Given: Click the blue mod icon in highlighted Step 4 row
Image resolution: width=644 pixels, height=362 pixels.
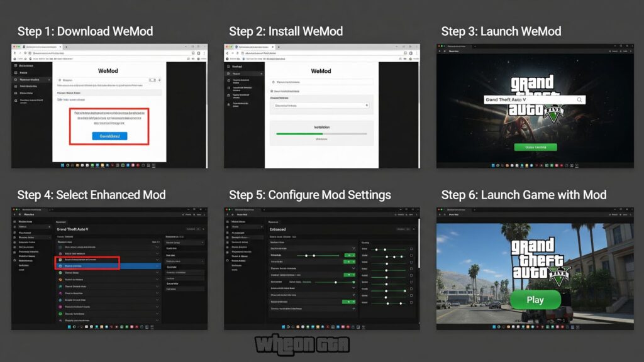Looking at the screenshot, I should (61, 266).
